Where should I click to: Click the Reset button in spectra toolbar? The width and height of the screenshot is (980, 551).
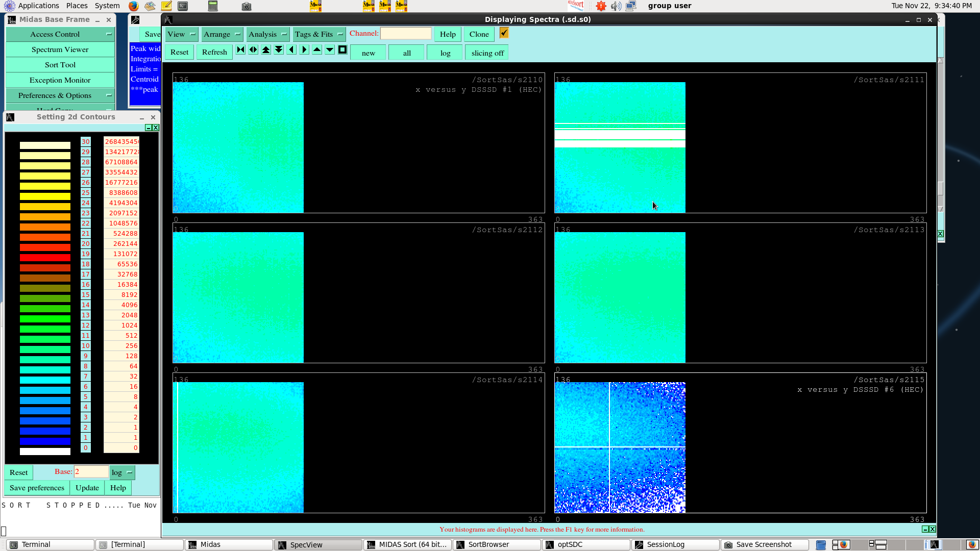click(179, 52)
